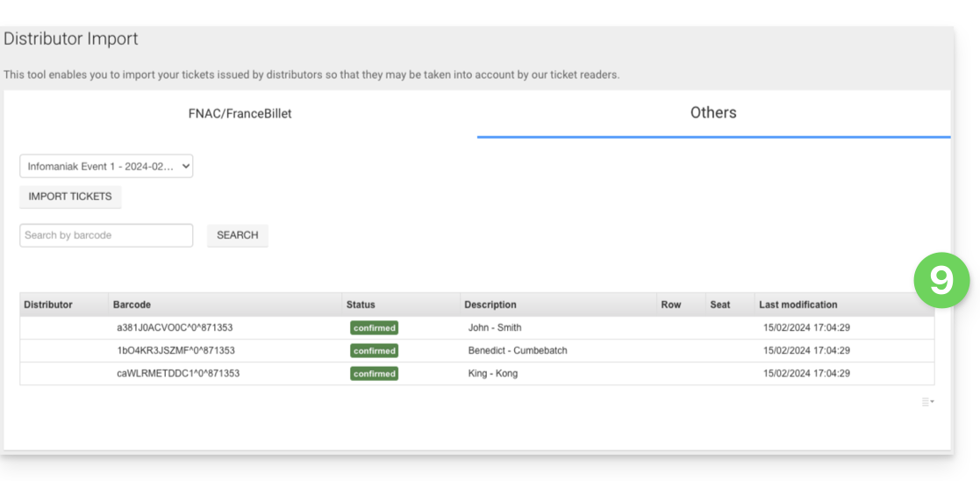The width and height of the screenshot is (980, 481).
Task: Click the Description column header
Action: click(490, 305)
